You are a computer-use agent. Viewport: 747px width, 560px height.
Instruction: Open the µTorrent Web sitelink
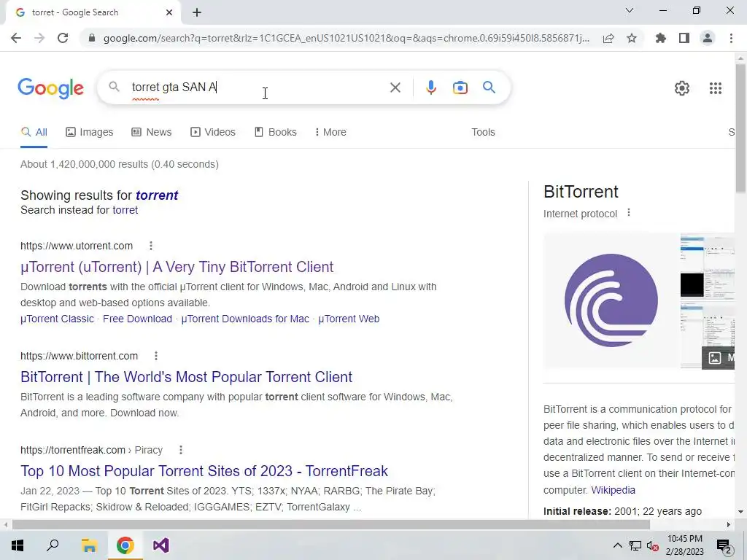(349, 319)
